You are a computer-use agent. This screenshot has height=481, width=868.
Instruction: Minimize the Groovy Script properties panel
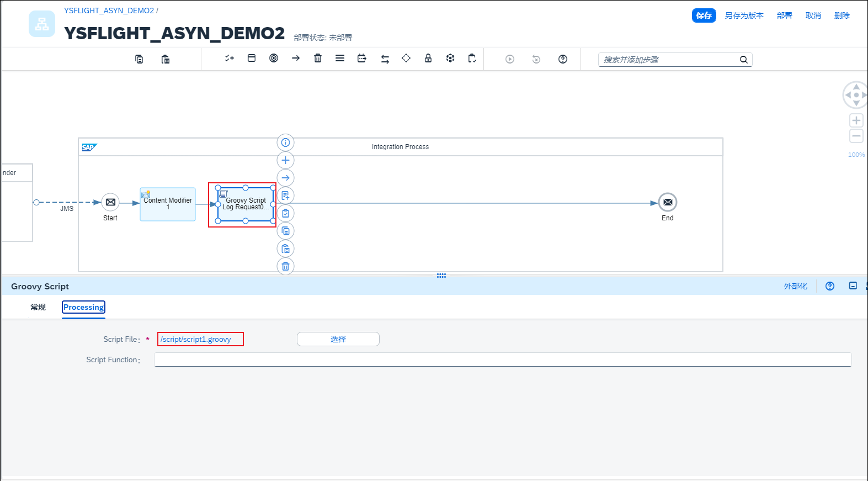853,286
